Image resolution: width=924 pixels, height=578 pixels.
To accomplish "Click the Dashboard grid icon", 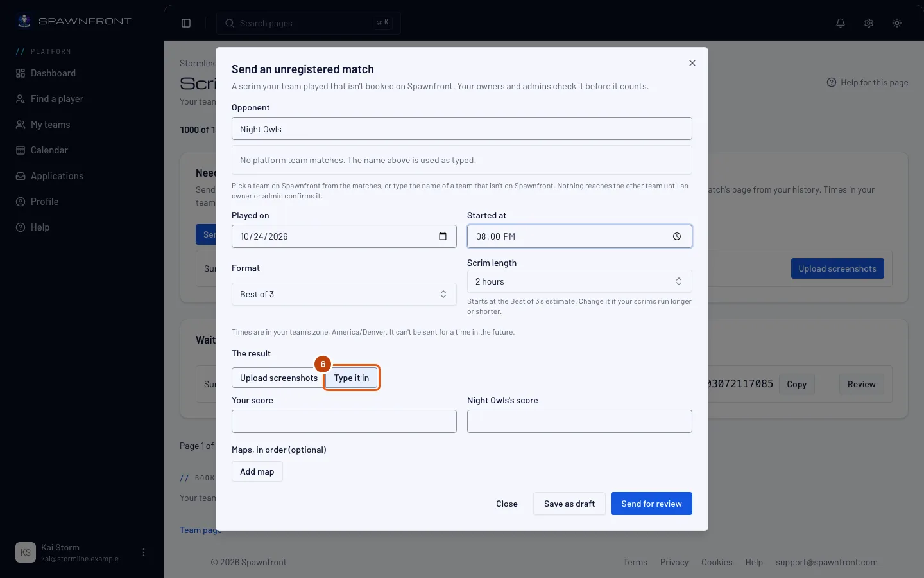I will (x=21, y=73).
